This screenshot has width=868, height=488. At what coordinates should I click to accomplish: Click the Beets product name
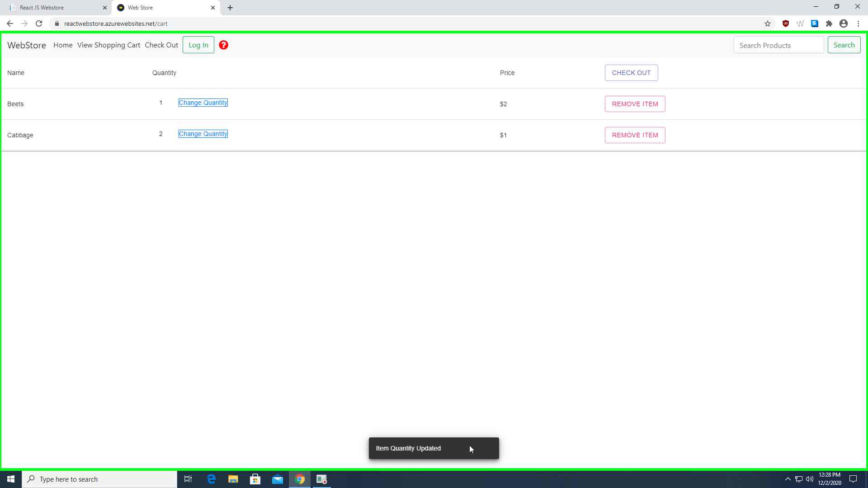pos(15,104)
